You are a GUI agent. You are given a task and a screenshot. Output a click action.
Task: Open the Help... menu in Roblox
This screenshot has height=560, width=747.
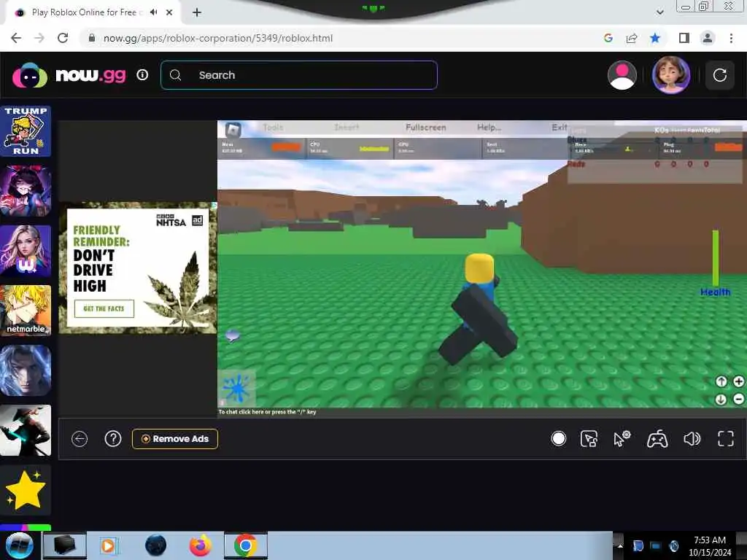[x=489, y=127]
